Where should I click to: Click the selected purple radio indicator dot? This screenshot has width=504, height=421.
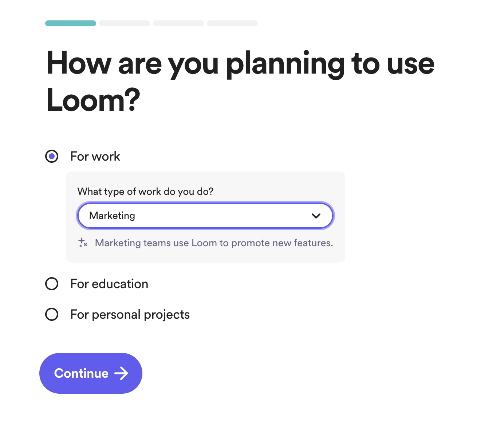click(x=52, y=156)
